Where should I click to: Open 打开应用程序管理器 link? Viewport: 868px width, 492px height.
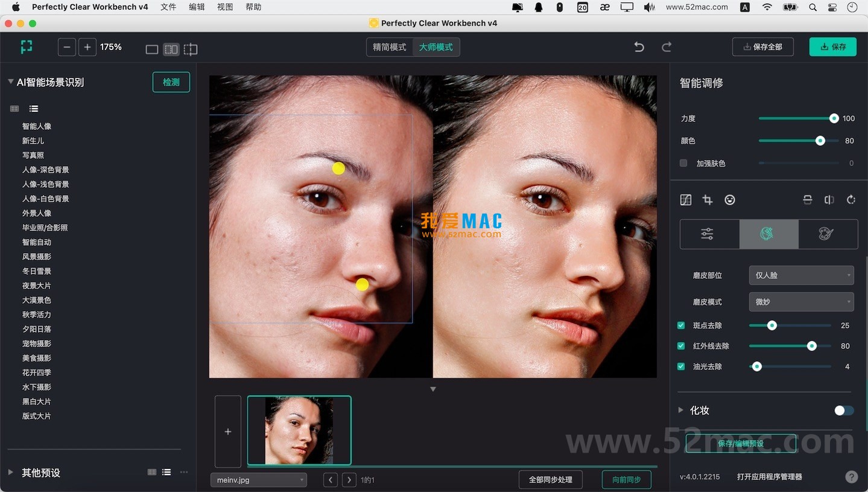tap(770, 477)
